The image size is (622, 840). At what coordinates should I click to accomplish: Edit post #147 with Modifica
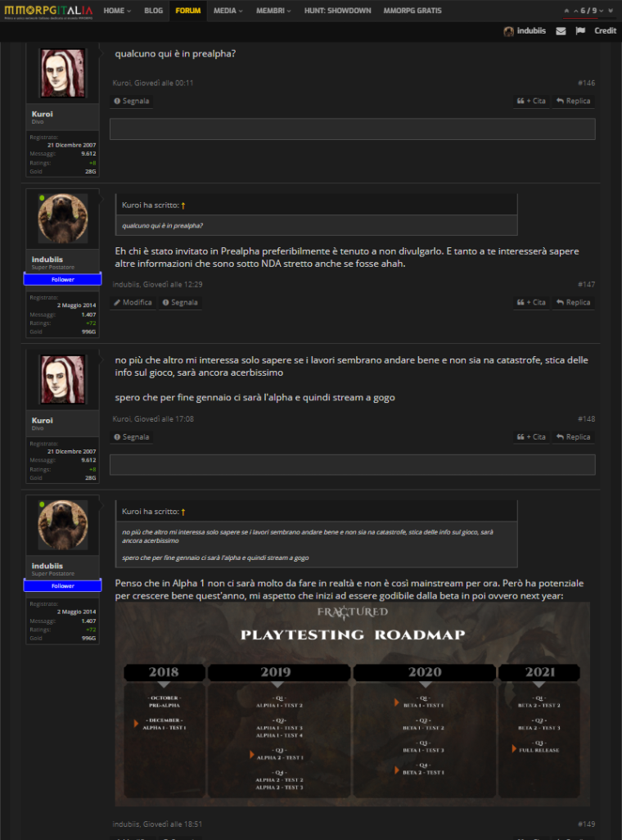point(133,302)
